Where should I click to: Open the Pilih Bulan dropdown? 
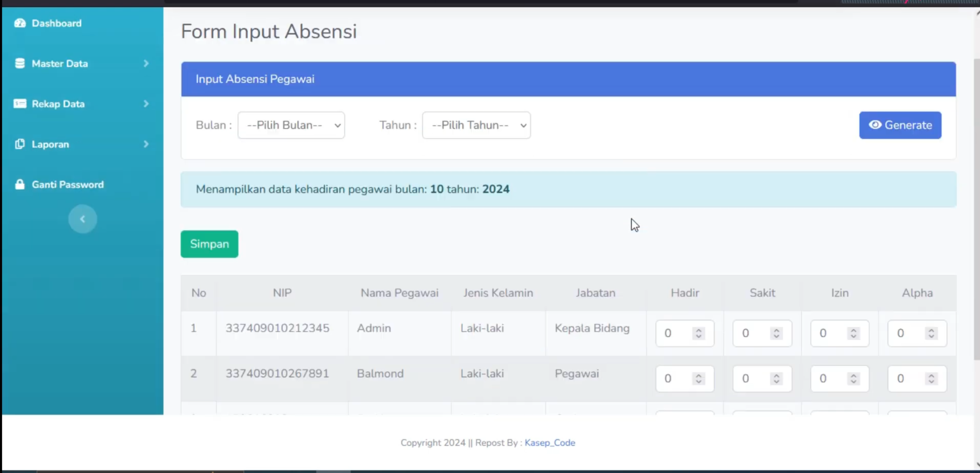[291, 125]
